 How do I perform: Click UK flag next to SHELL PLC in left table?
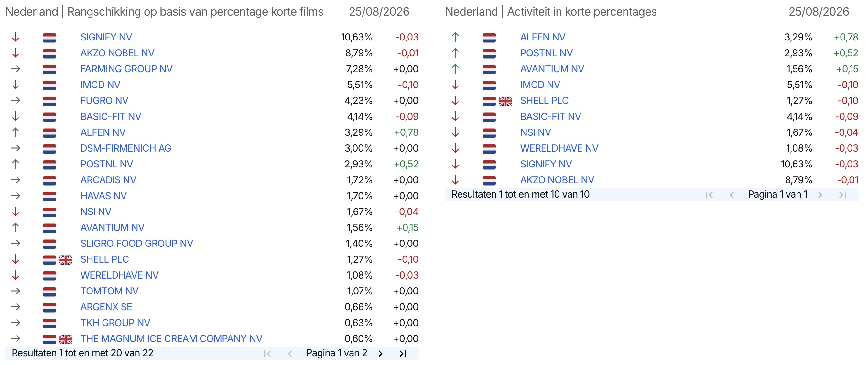[x=66, y=260]
